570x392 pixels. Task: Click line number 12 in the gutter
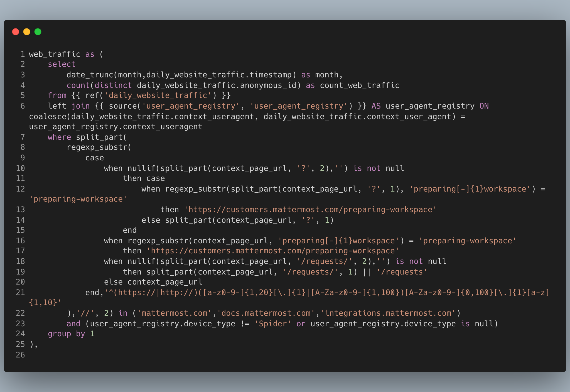click(20, 189)
